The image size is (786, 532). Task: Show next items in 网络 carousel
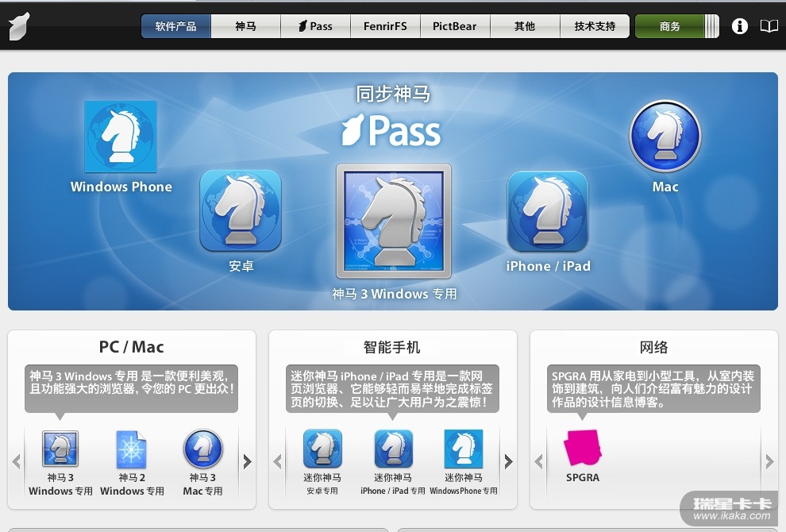[769, 461]
